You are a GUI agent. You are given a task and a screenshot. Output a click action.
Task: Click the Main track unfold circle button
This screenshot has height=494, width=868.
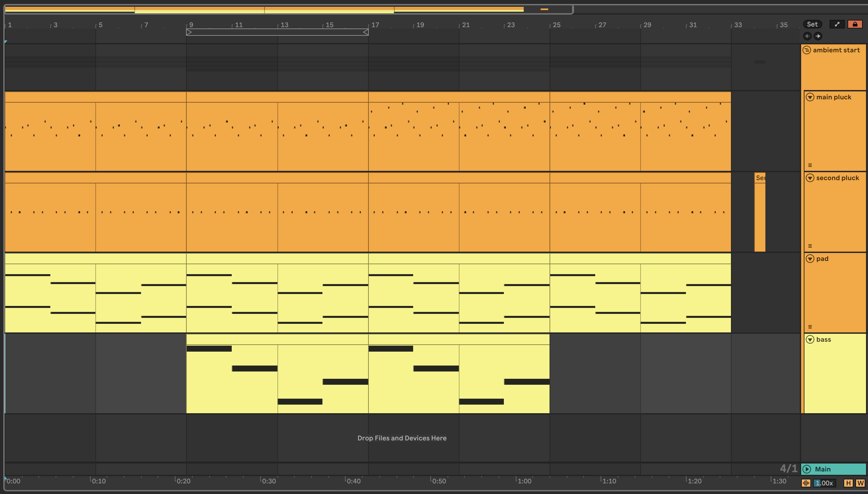[x=807, y=469]
